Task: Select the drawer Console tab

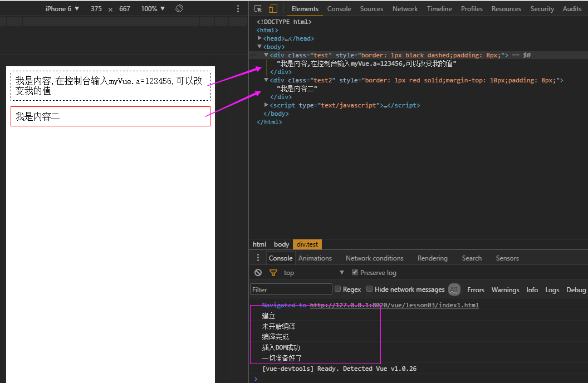Action: tap(281, 258)
